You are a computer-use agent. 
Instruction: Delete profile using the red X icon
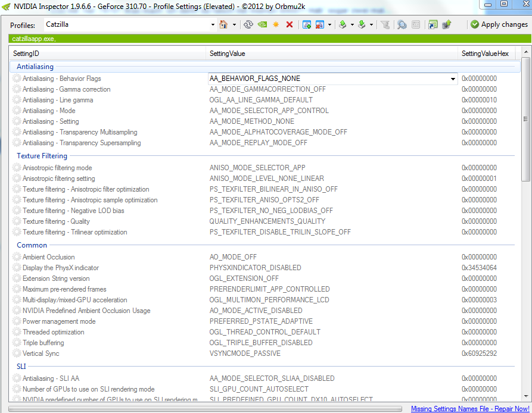coord(290,24)
